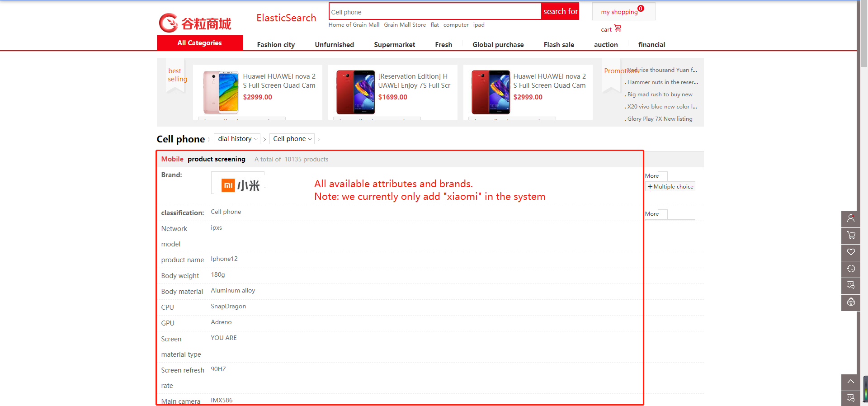Open Fresh tab
The image size is (868, 406).
point(443,45)
